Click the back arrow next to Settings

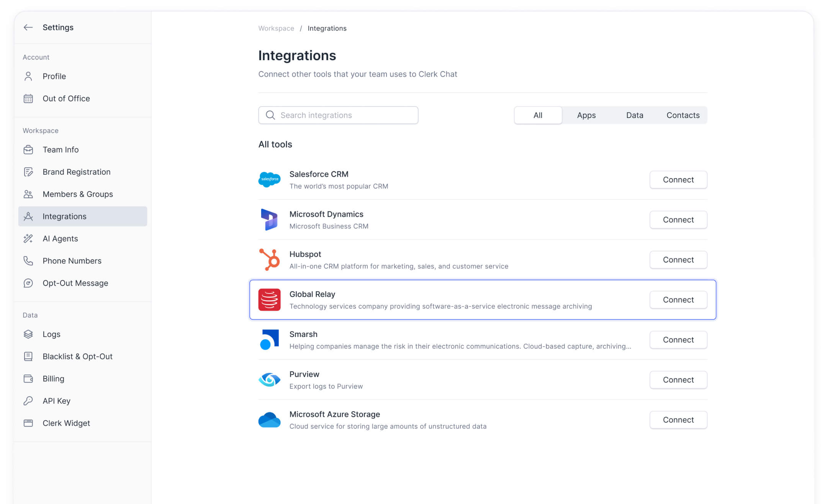28,27
